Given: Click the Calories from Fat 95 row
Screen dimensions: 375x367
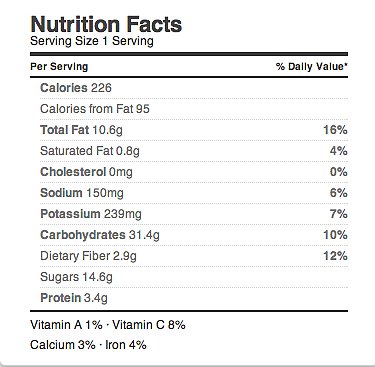Looking at the screenshot, I should [194, 109].
